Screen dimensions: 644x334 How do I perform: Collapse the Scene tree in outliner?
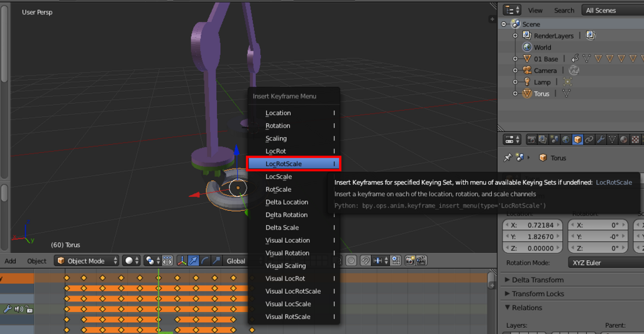(x=504, y=25)
